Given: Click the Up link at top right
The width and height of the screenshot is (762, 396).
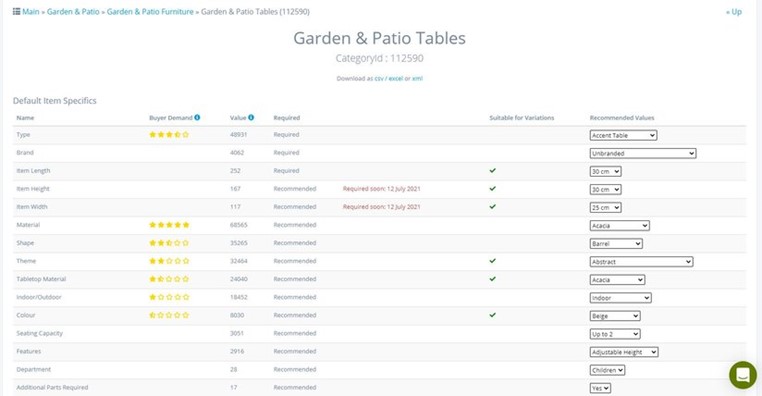Looking at the screenshot, I should pyautogui.click(x=734, y=12).
